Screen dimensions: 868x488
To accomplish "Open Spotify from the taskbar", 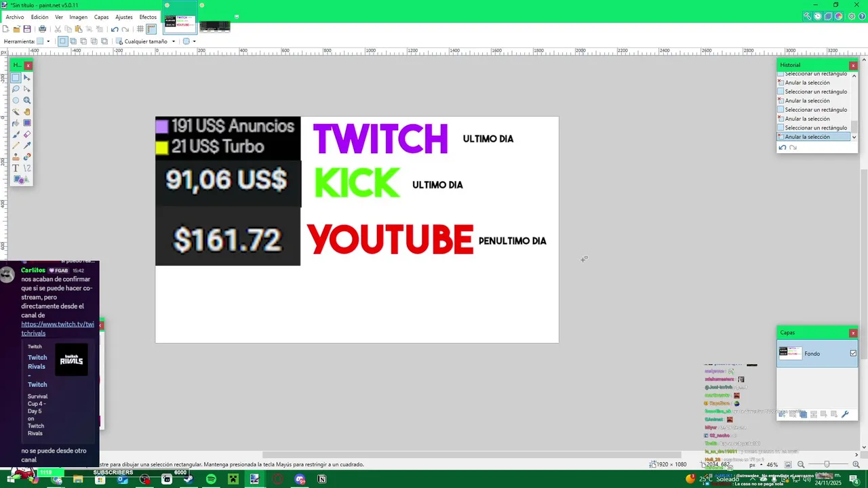I will point(211,479).
